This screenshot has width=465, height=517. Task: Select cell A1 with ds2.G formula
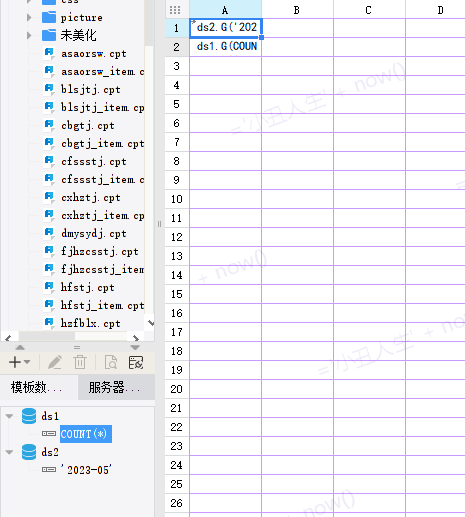(226, 28)
